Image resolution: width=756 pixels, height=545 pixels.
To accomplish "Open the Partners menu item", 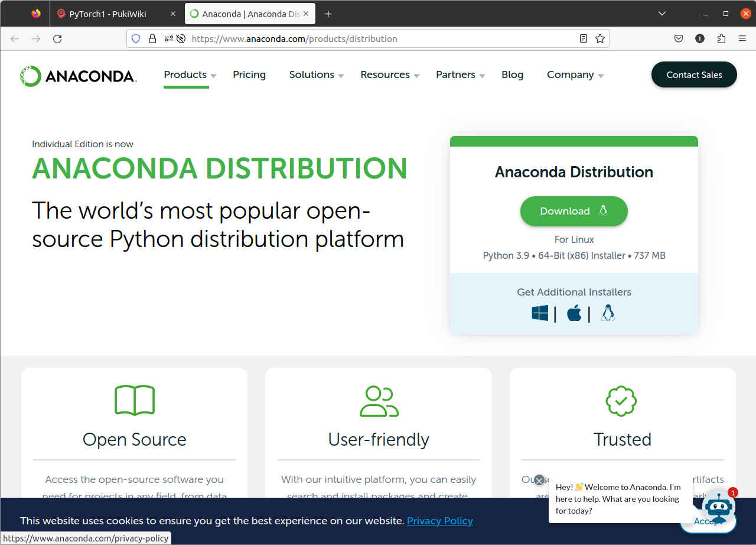I will (x=455, y=74).
